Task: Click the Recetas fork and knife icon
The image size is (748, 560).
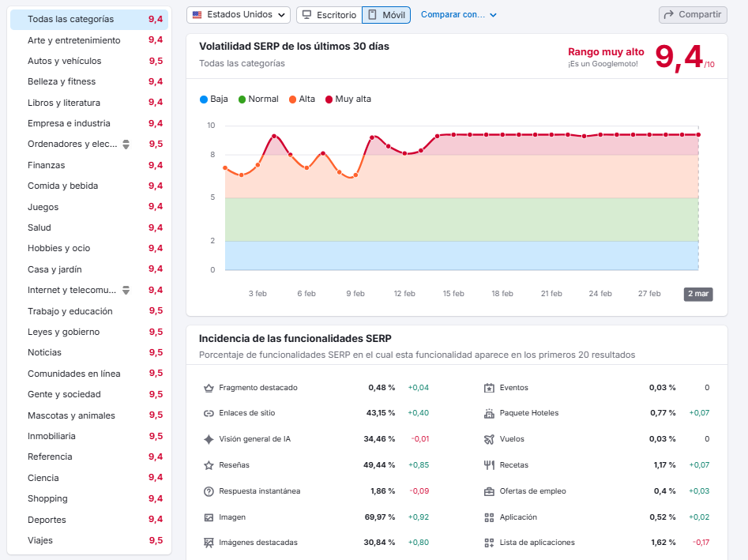Action: pyautogui.click(x=489, y=465)
